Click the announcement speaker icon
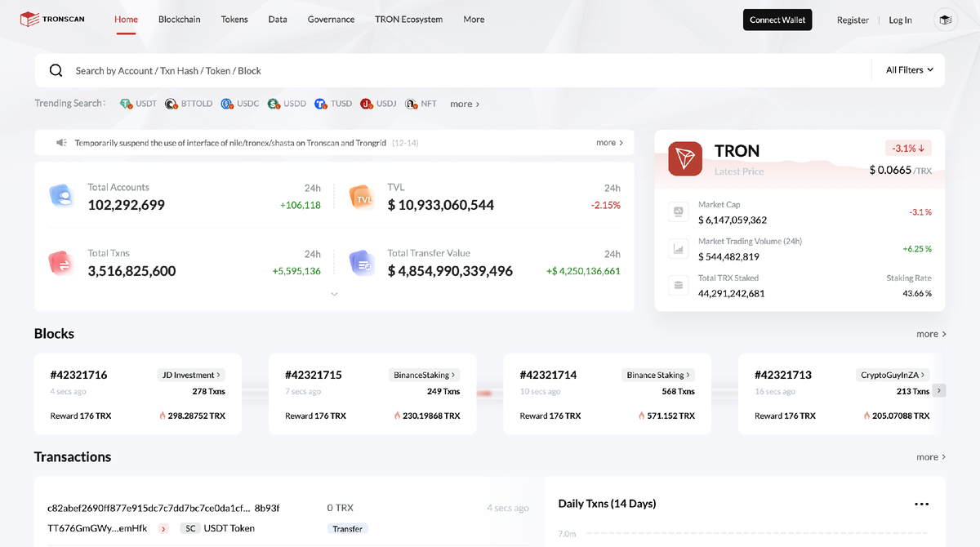Viewport: 980px width, 547px height. pos(61,143)
